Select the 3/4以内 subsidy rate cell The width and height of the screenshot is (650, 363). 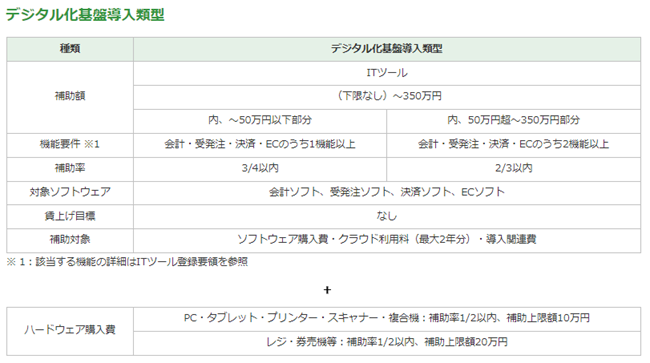[260, 169]
